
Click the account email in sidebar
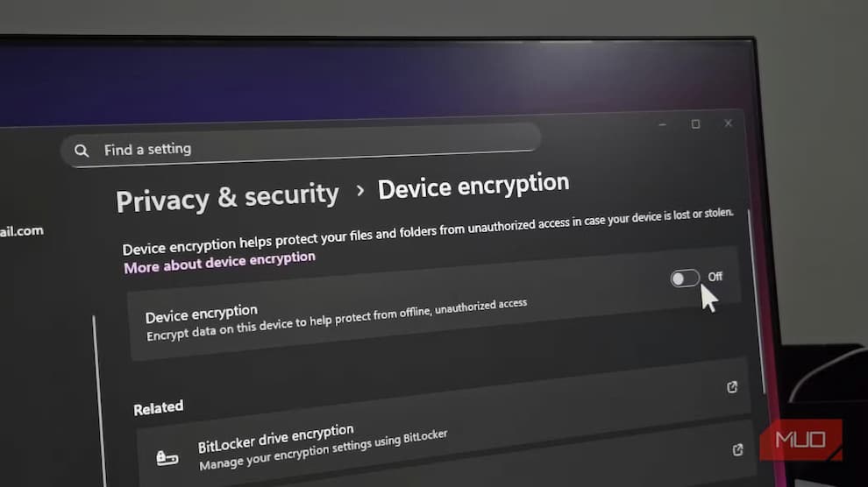[22, 231]
